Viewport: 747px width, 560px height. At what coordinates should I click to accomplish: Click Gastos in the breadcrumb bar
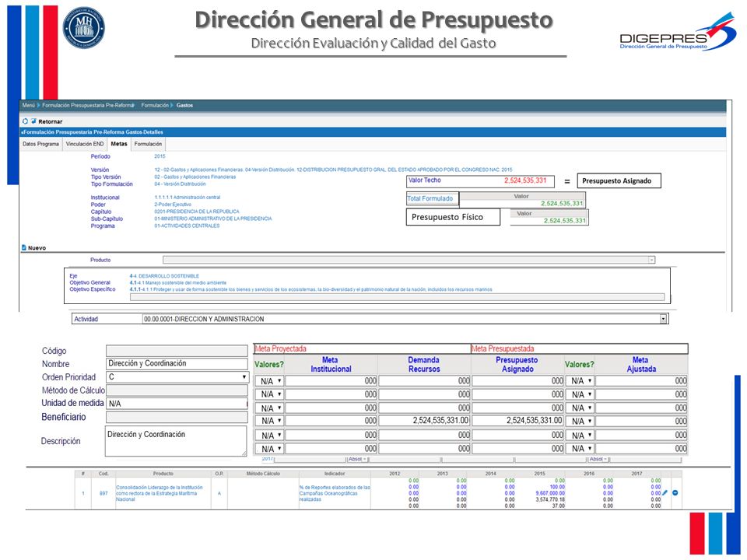click(x=185, y=105)
